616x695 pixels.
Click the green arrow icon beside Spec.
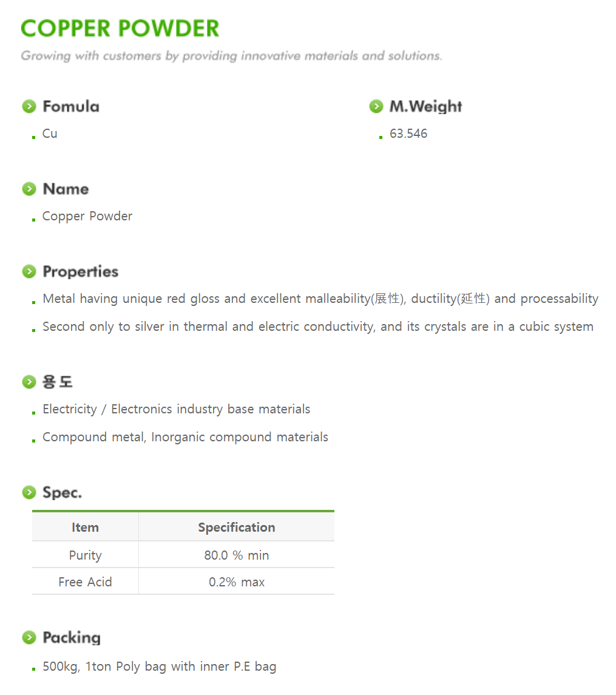point(29,492)
